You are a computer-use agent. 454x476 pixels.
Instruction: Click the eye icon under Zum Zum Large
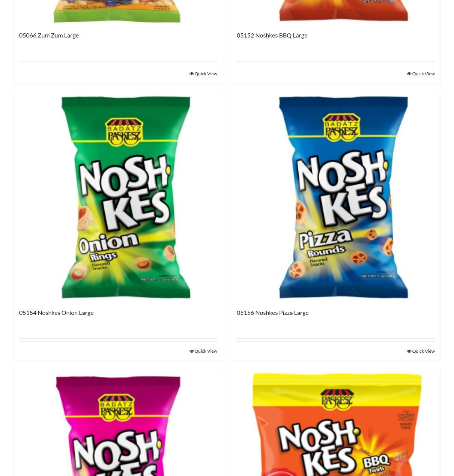pyautogui.click(x=191, y=74)
